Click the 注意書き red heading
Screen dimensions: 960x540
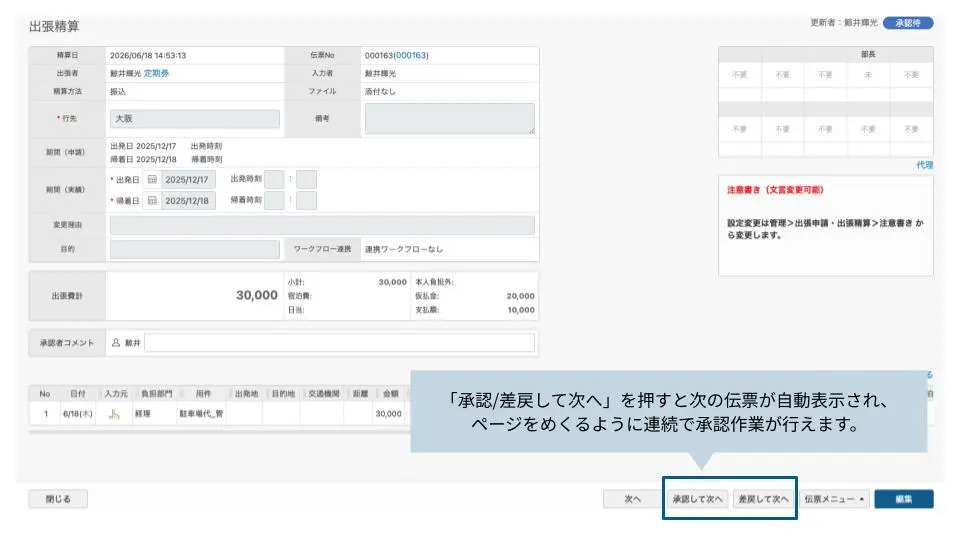click(x=775, y=190)
